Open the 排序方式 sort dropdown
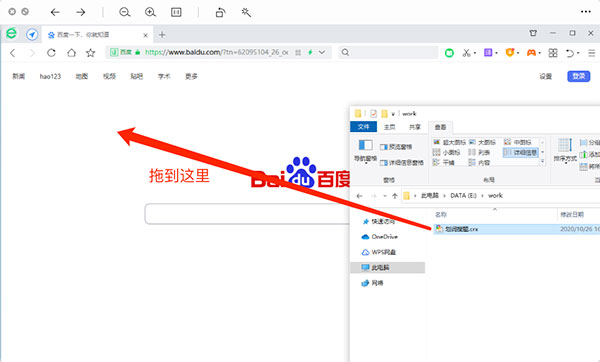600x362 pixels. (565, 151)
